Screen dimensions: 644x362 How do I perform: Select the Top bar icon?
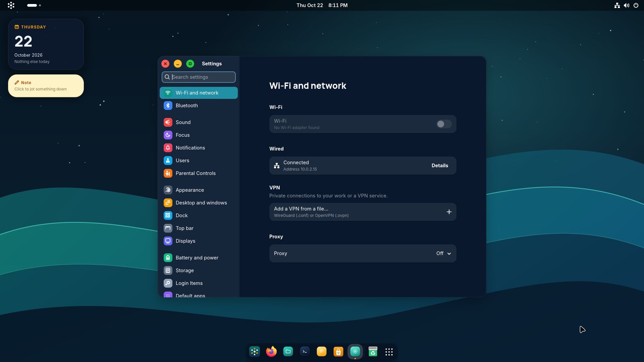[x=168, y=228]
